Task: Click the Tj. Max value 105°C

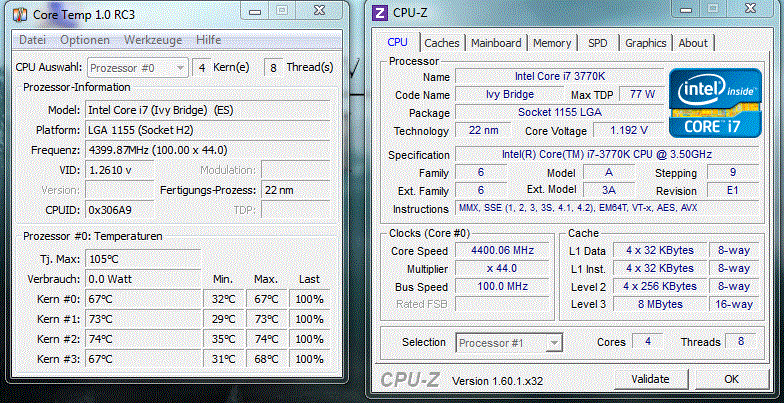Action: point(143,259)
